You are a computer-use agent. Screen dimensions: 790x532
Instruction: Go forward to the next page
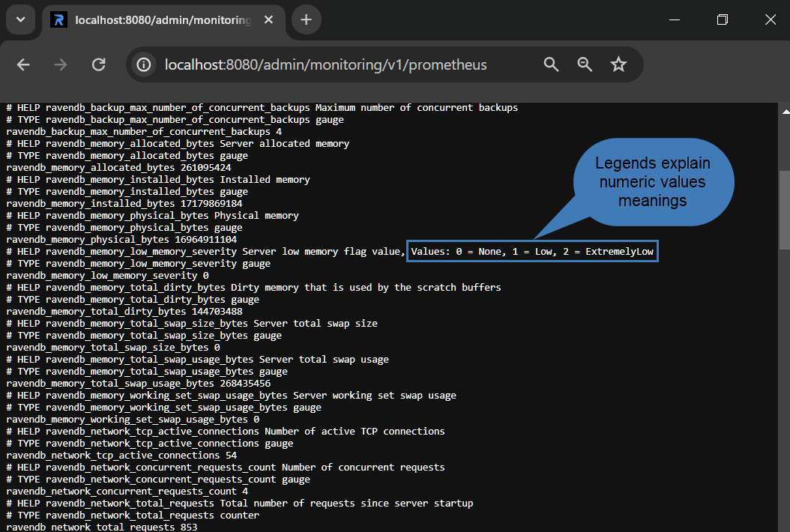[x=61, y=64]
